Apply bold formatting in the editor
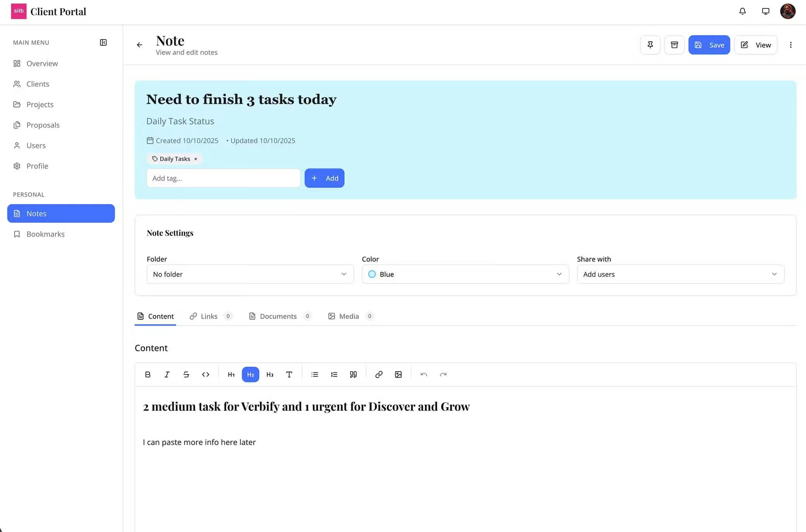806x532 pixels. 147,374
